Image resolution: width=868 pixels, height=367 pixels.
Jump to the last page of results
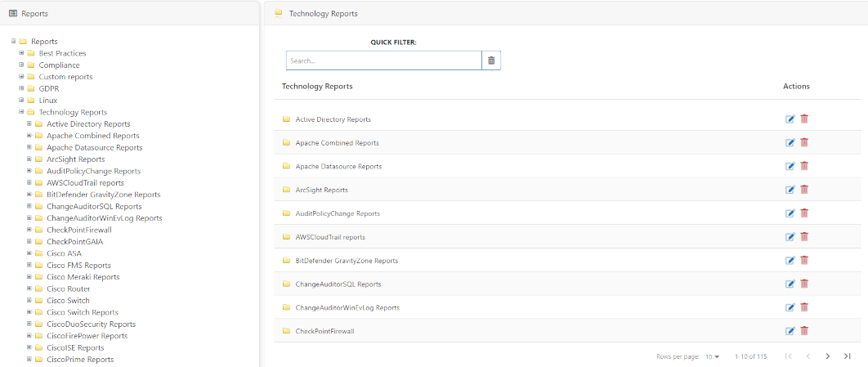tap(847, 356)
